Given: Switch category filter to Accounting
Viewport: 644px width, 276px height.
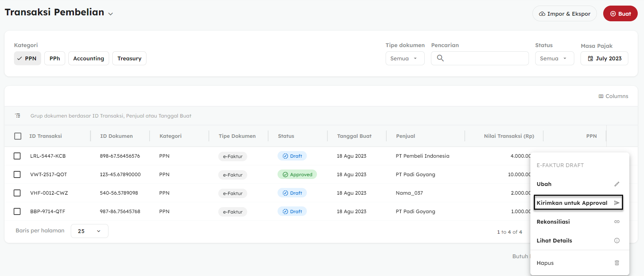Looking at the screenshot, I should (89, 58).
